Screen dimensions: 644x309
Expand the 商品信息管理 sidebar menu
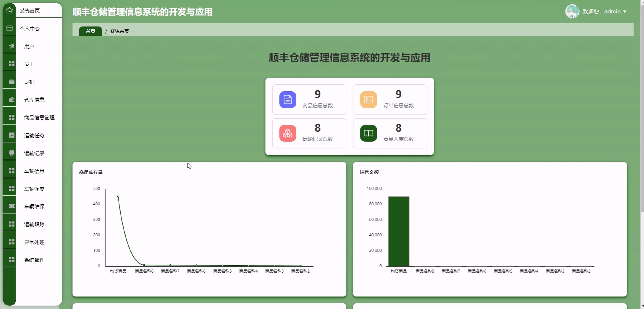(x=39, y=117)
